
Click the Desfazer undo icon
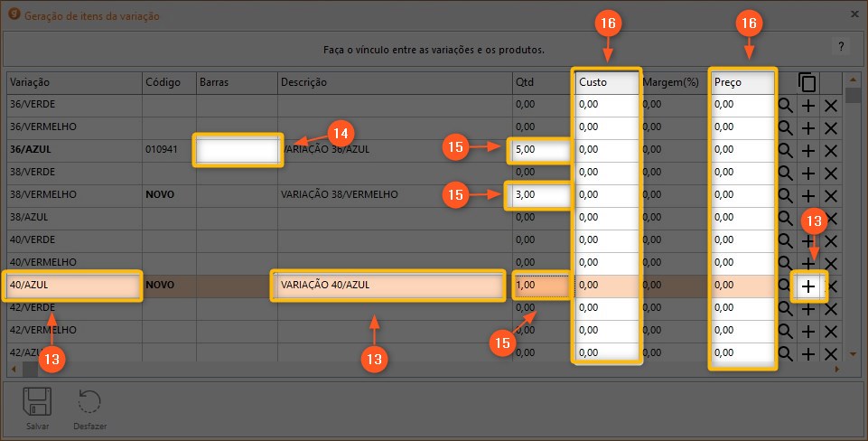click(89, 402)
